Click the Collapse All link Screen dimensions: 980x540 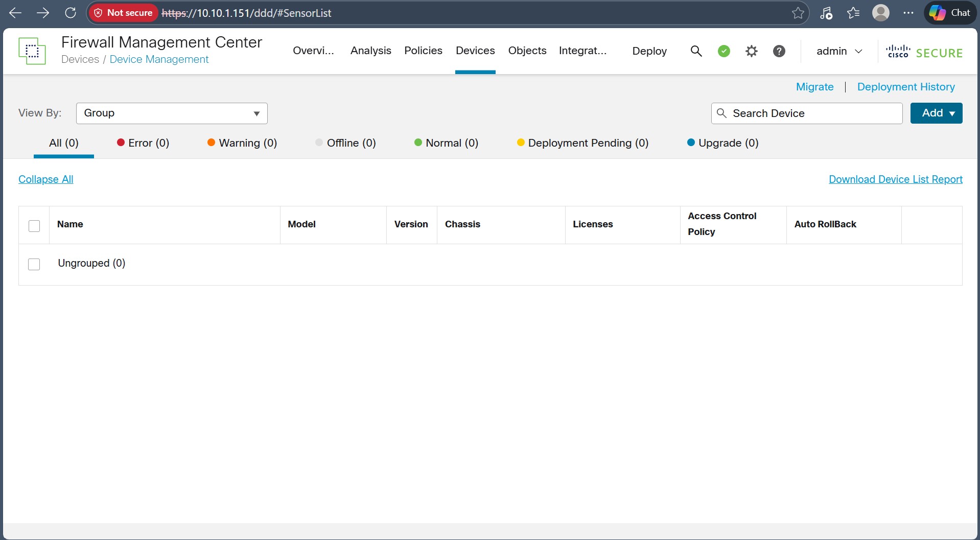point(46,179)
